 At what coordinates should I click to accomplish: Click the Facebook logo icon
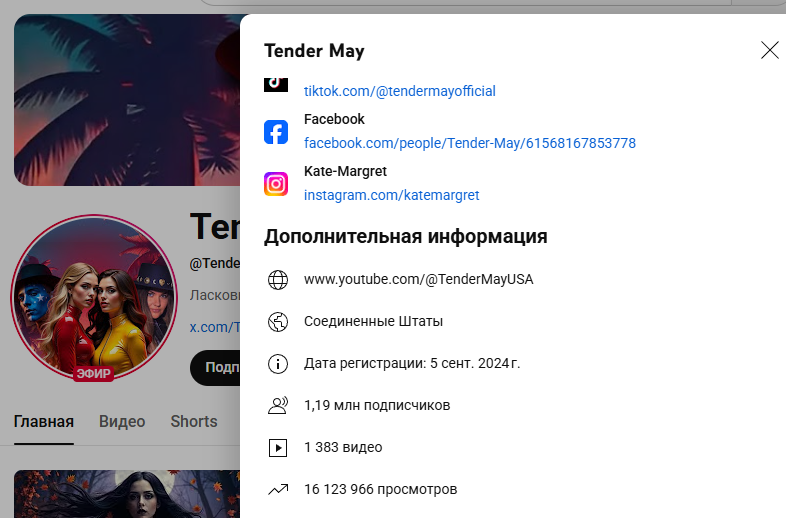click(276, 132)
